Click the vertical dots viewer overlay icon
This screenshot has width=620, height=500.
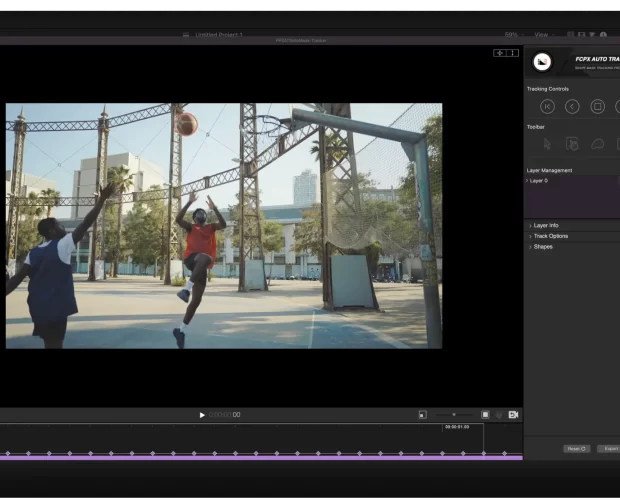pos(512,53)
